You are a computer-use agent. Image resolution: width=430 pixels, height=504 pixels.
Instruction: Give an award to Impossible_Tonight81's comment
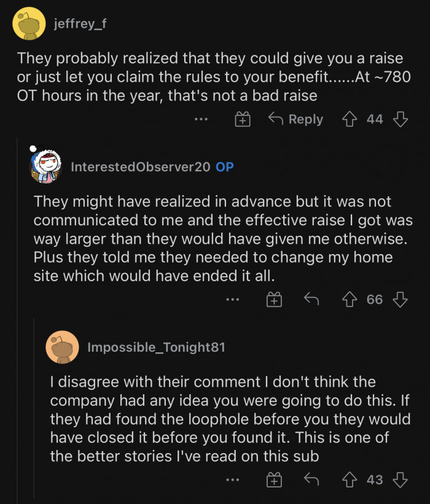[273, 479]
